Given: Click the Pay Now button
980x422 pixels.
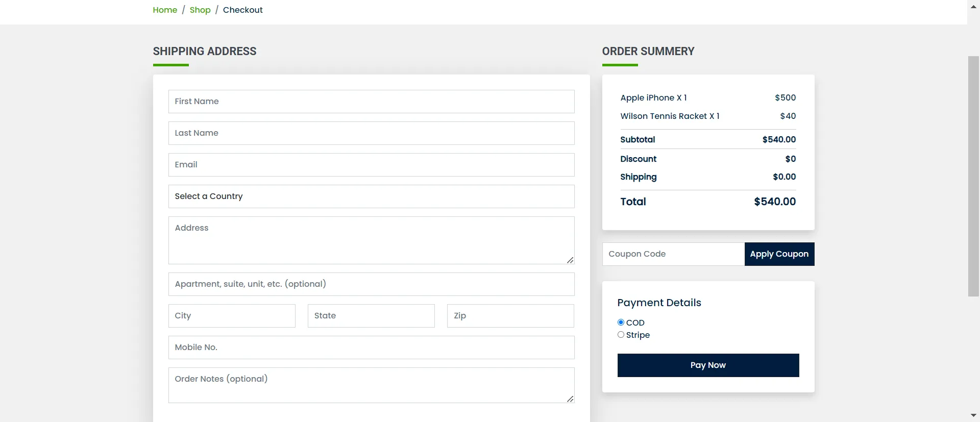Looking at the screenshot, I should [708, 365].
